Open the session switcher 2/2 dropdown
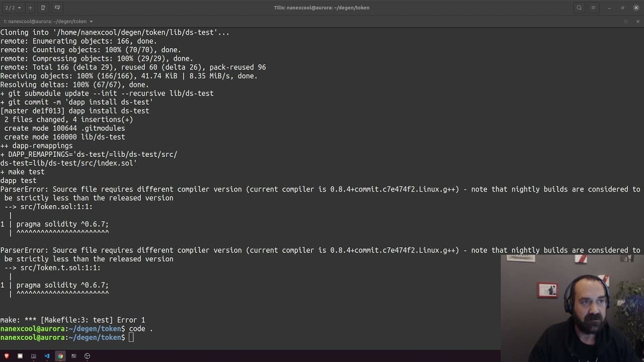The width and height of the screenshot is (644, 362). coord(13,8)
